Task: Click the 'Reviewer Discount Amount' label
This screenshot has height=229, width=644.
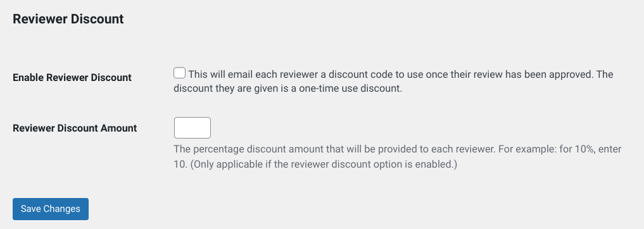Action: coord(75,128)
